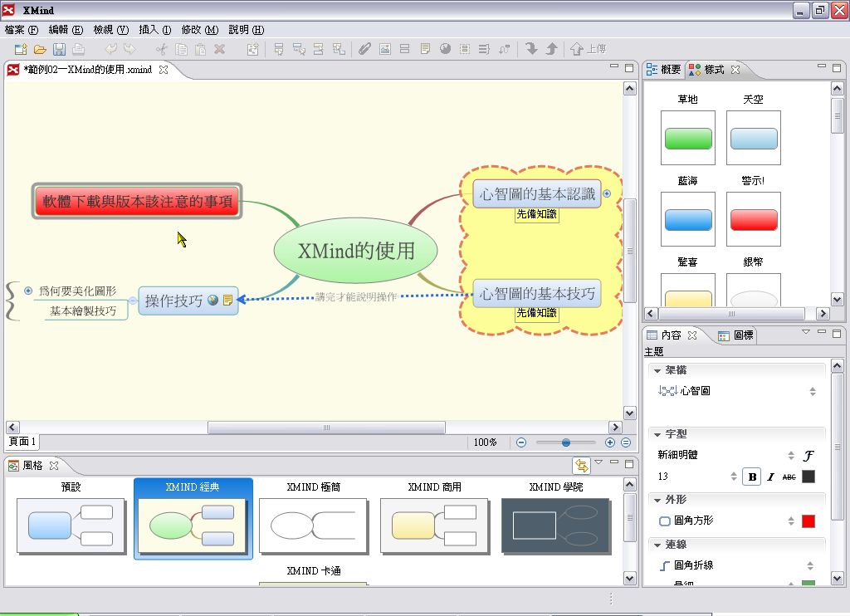
Task: Click the insert image toolbar icon
Action: coord(384,49)
